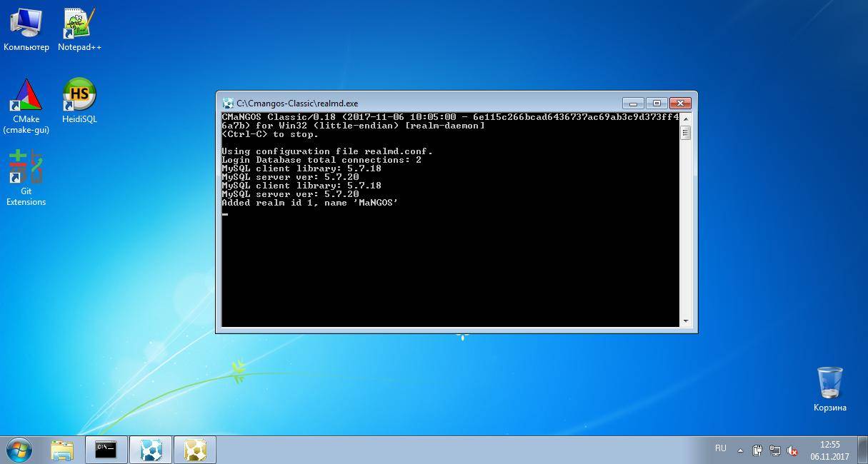Click 'Login Database total connections: 2' line
Screen dimensions: 868x464
(x=321, y=160)
